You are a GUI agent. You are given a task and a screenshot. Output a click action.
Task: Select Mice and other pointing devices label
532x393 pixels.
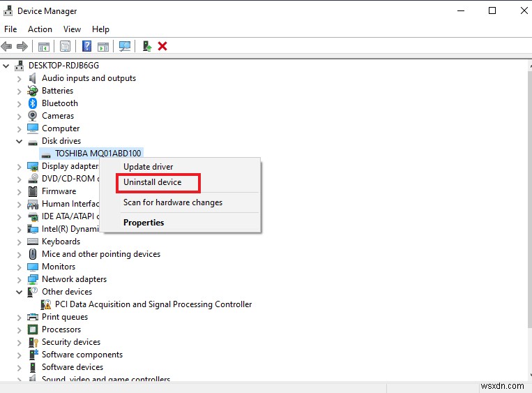pyautogui.click(x=101, y=254)
